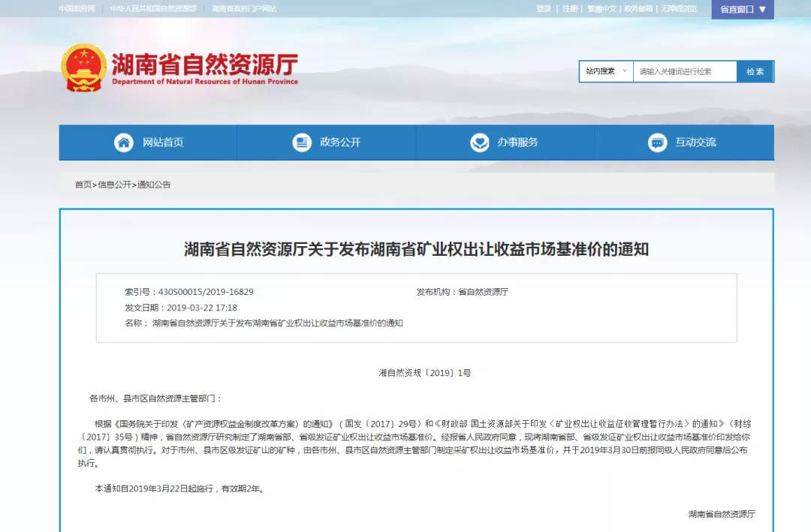Click the chat bubble icon beside 互动交流

(657, 142)
